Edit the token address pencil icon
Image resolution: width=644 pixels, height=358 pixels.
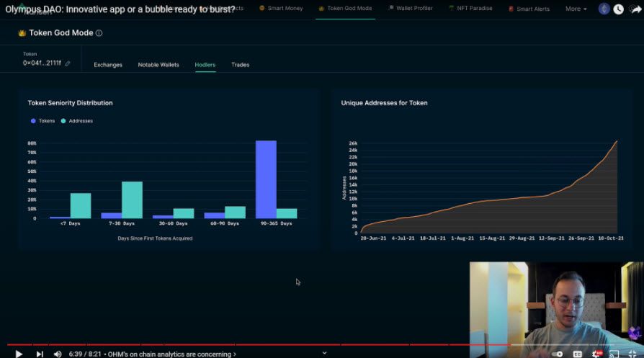point(68,63)
